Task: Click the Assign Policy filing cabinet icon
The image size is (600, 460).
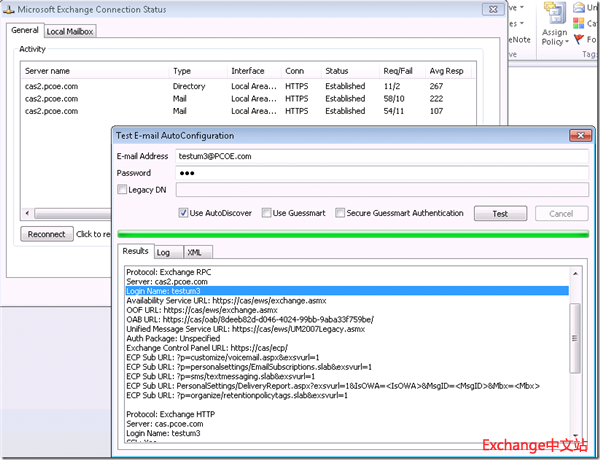Action: 555,14
